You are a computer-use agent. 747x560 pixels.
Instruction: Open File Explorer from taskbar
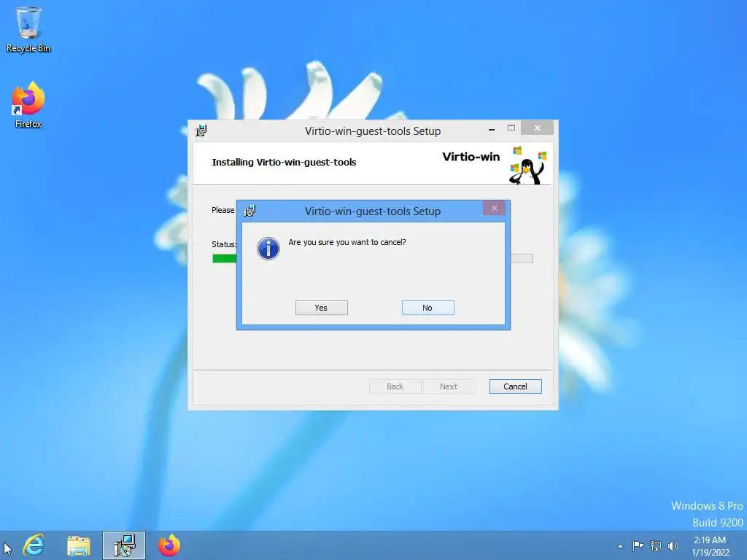(x=79, y=545)
